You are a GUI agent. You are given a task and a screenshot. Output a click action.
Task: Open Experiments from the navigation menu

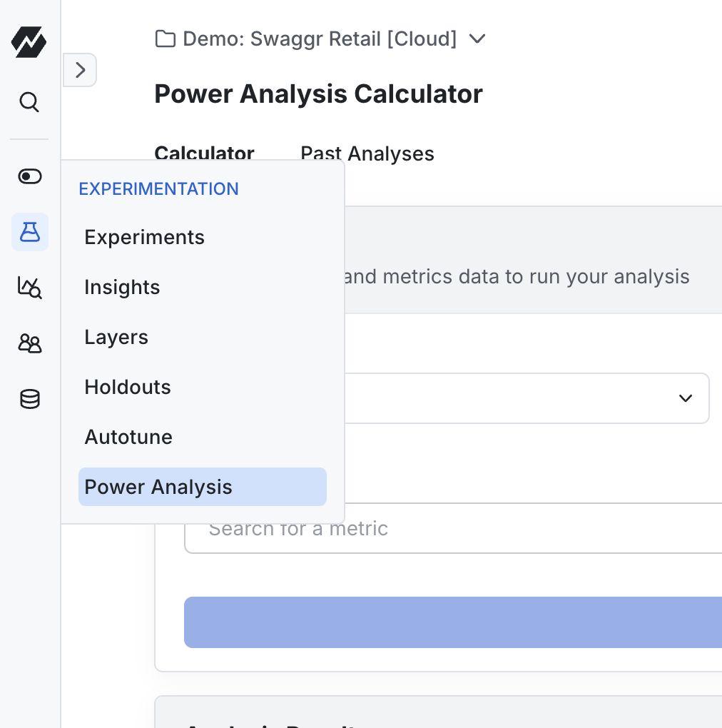coord(144,237)
